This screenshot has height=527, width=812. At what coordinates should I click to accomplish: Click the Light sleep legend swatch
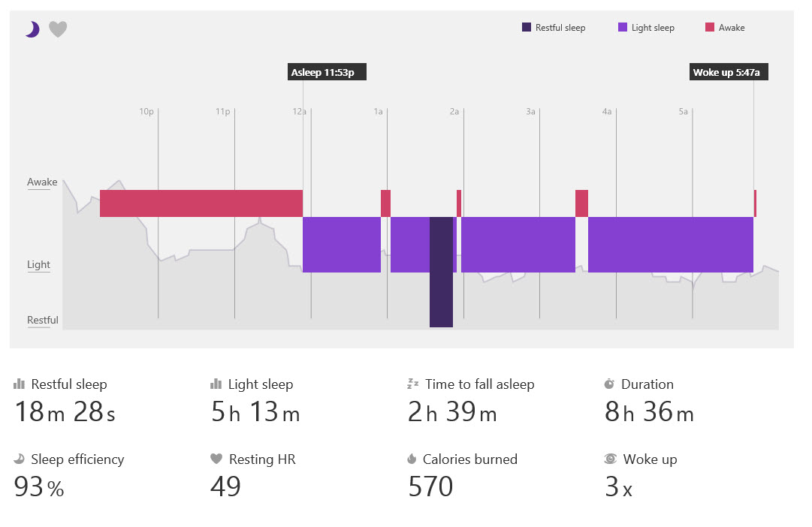622,28
